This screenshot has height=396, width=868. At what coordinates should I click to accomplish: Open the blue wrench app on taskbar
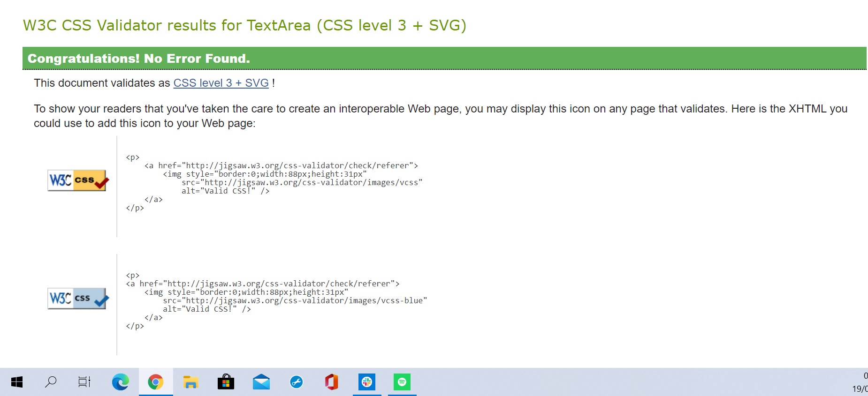coord(297,382)
